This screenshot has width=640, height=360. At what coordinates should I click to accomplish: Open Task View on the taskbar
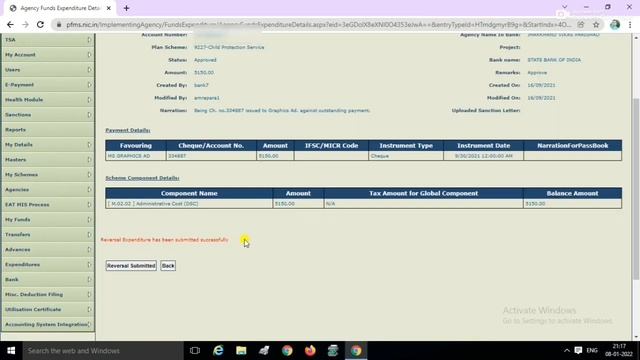coord(195,351)
